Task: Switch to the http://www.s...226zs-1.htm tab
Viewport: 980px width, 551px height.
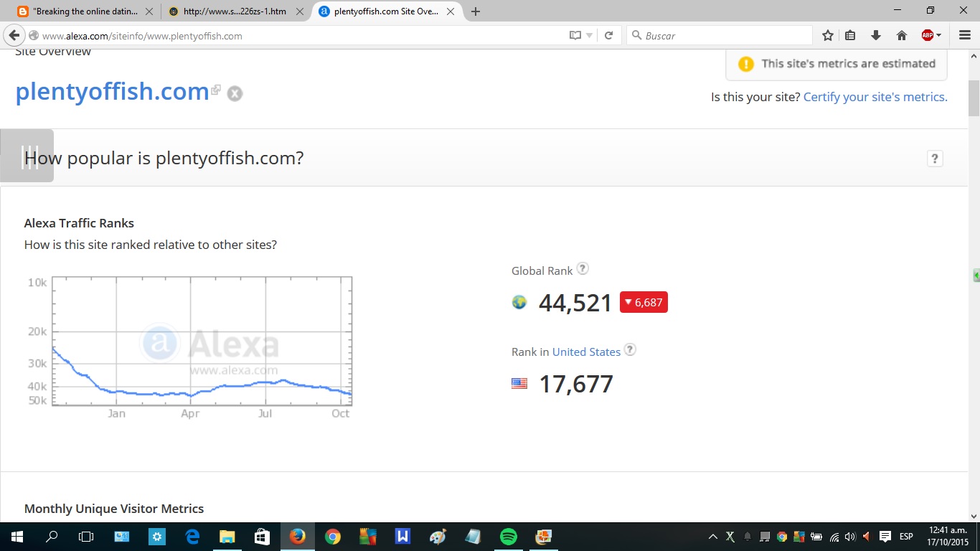Action: coord(236,11)
